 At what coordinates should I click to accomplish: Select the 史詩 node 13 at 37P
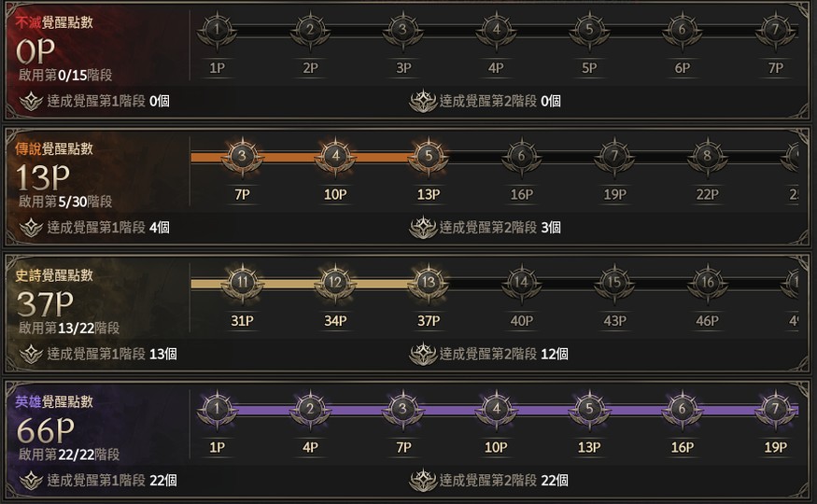point(428,283)
